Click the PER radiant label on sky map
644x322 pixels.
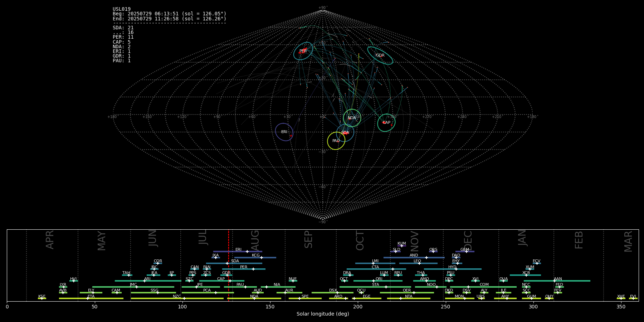click(x=303, y=51)
